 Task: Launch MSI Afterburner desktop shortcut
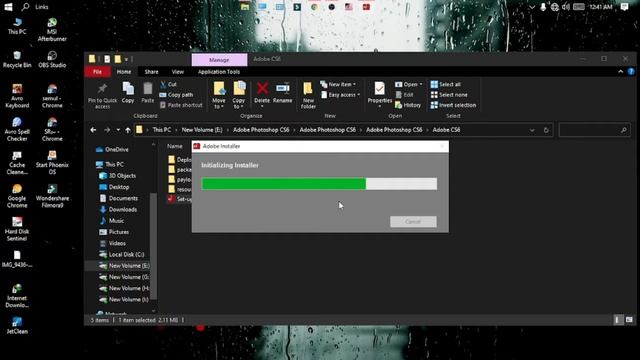coord(52,29)
